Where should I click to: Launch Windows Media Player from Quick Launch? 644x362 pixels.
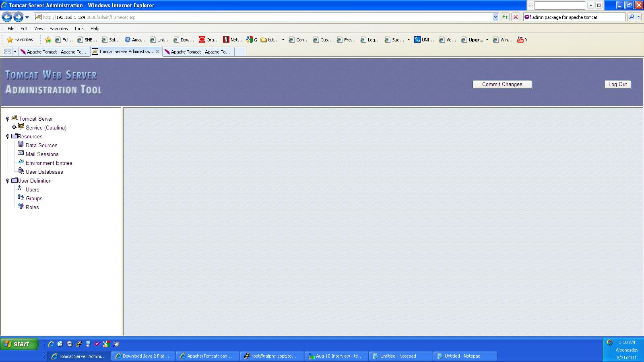[x=70, y=344]
